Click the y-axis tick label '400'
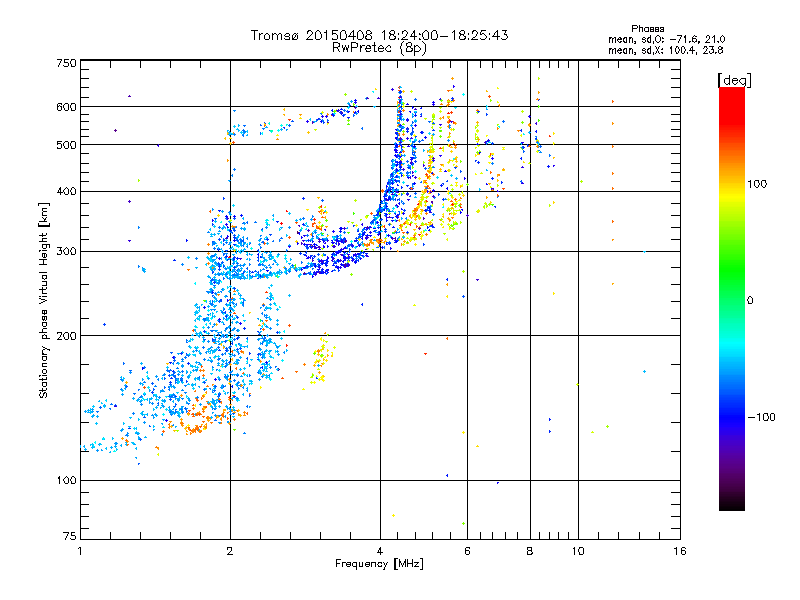The width and height of the screenshot is (800, 600). tap(66, 191)
